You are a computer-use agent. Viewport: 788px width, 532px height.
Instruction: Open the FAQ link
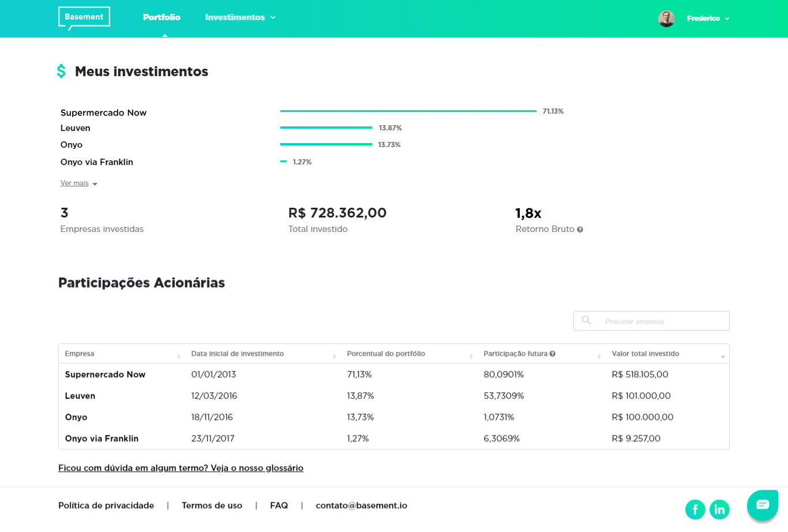pos(279,505)
